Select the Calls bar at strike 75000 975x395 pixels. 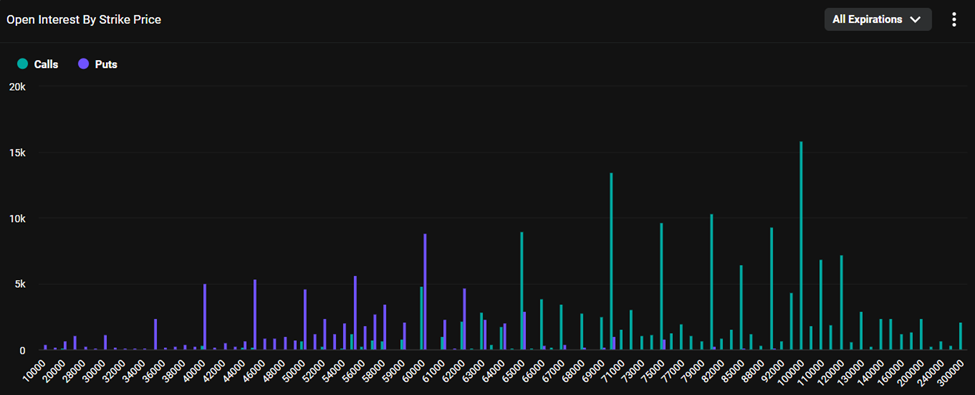(661, 287)
